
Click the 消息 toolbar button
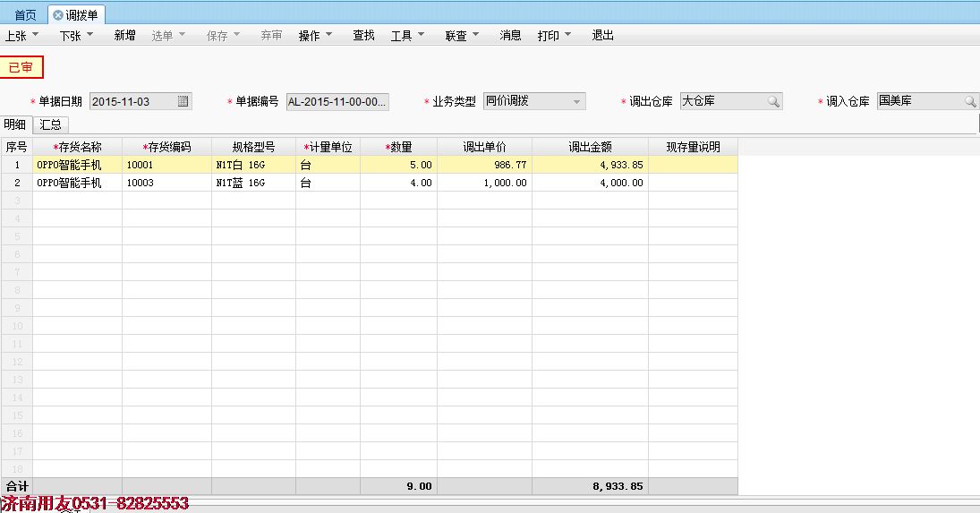pos(510,36)
